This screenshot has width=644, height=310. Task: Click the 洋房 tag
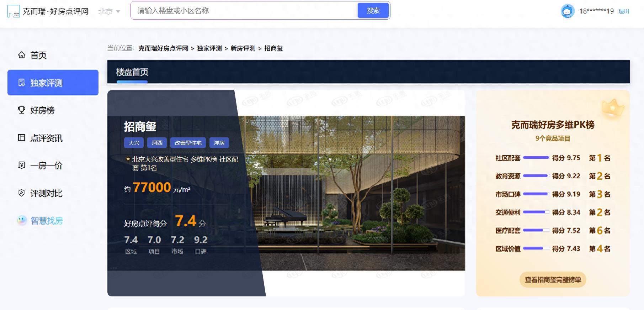[219, 143]
